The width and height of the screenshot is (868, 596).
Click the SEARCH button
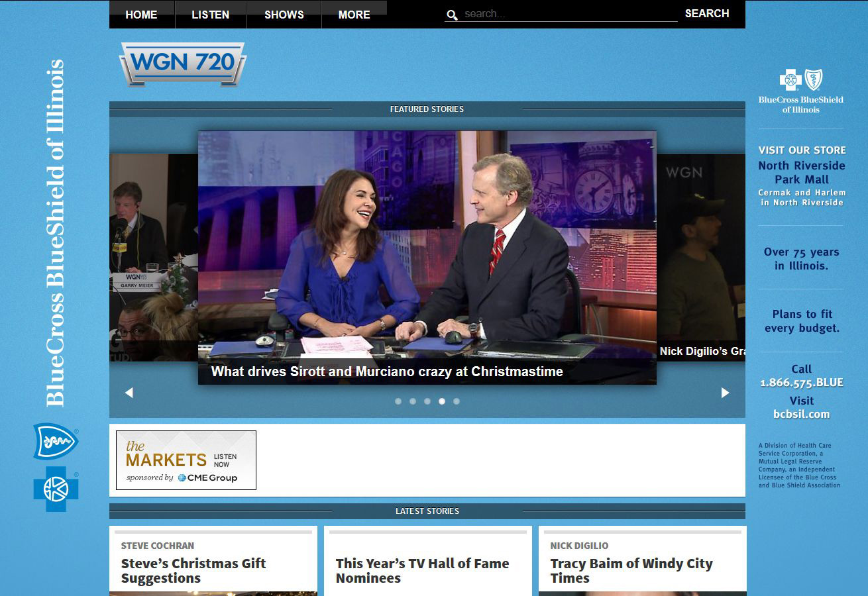(707, 13)
